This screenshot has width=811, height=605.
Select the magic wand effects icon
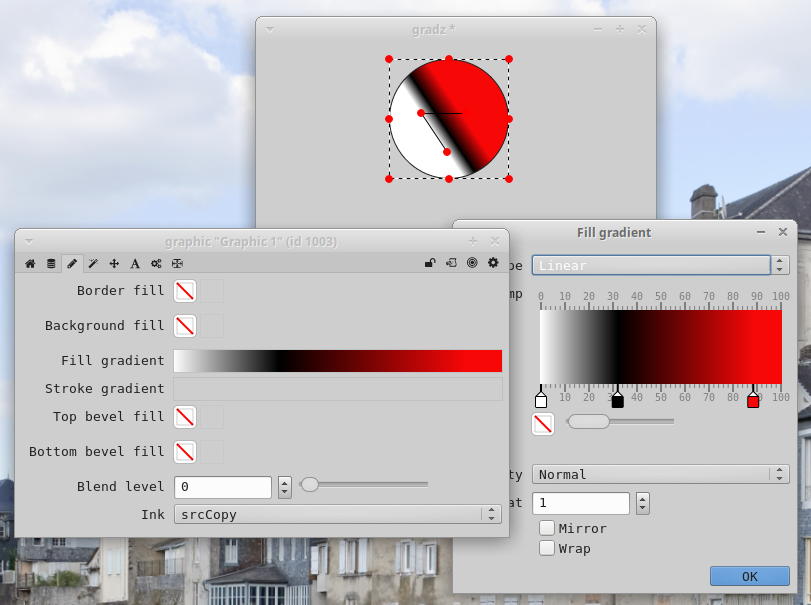93,264
